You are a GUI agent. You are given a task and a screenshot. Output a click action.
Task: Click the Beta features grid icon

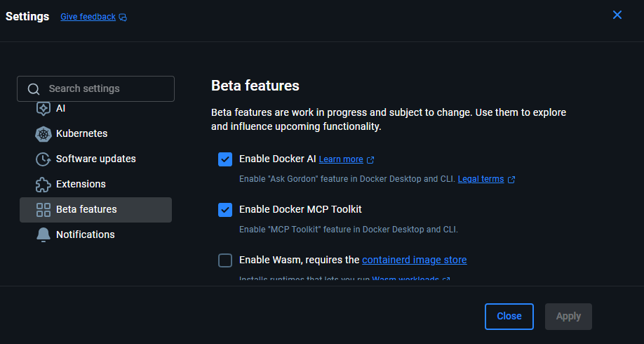pyautogui.click(x=43, y=210)
